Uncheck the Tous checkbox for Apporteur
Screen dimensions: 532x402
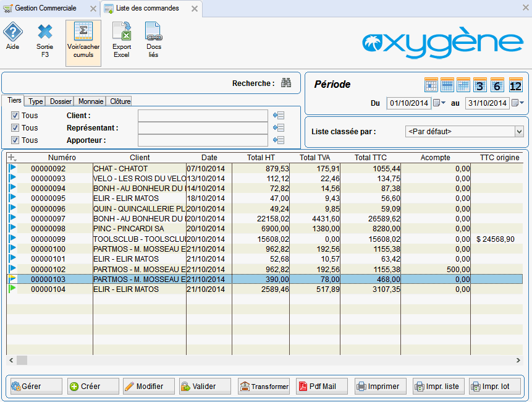[15, 140]
